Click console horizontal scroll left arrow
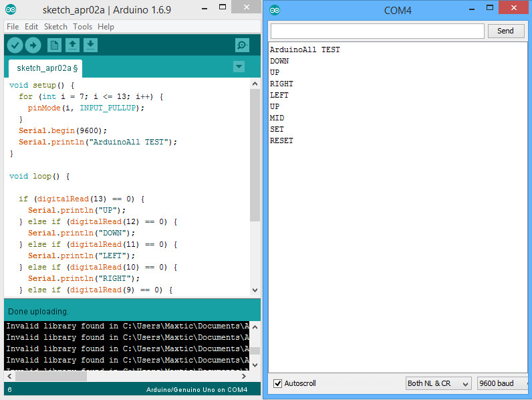532x400 pixels. coord(9,376)
